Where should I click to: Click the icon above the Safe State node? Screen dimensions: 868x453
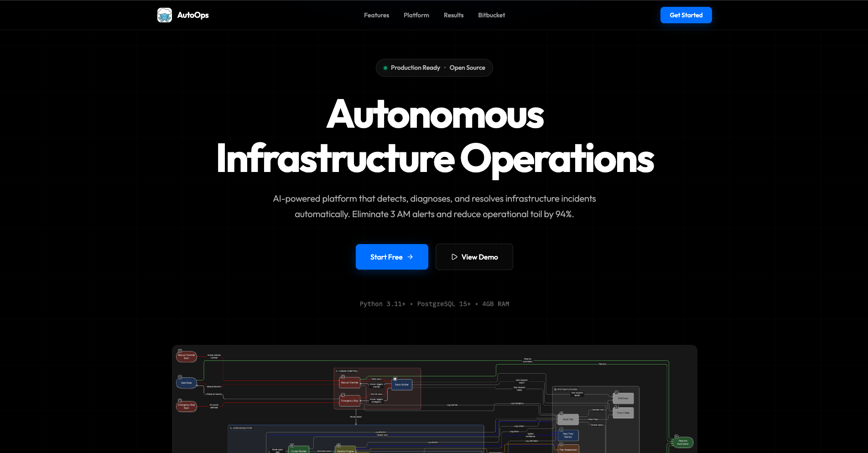coord(180,377)
